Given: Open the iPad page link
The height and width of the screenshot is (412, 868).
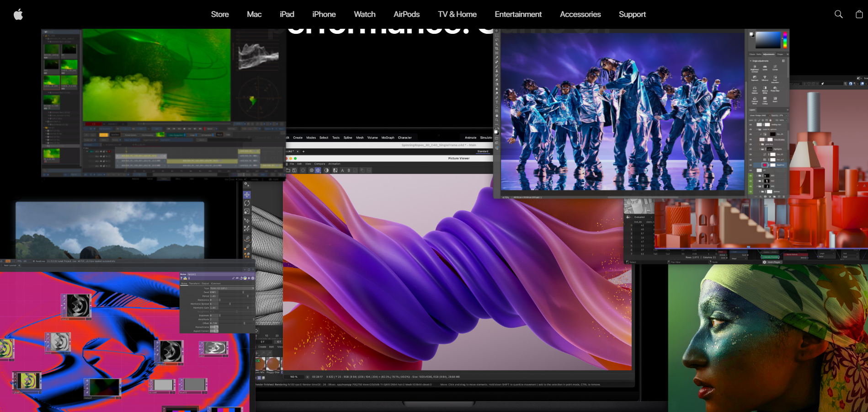Looking at the screenshot, I should (287, 14).
